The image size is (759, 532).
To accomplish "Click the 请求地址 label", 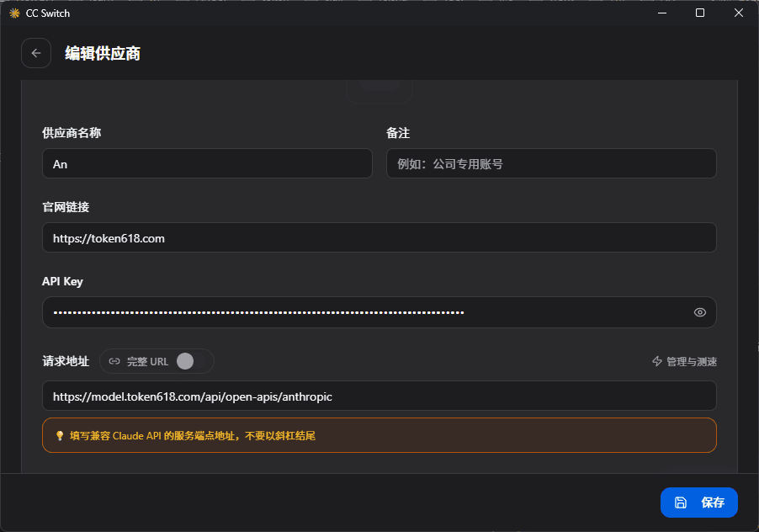I will [66, 361].
